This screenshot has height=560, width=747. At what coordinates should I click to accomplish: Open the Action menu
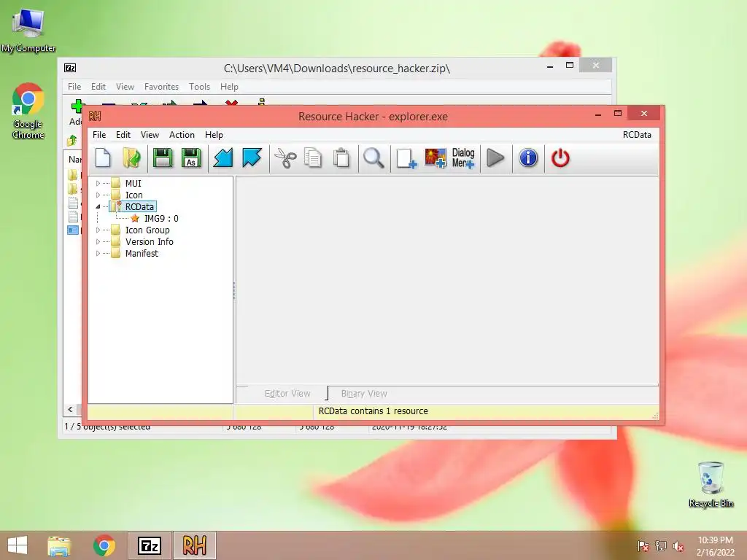(182, 135)
